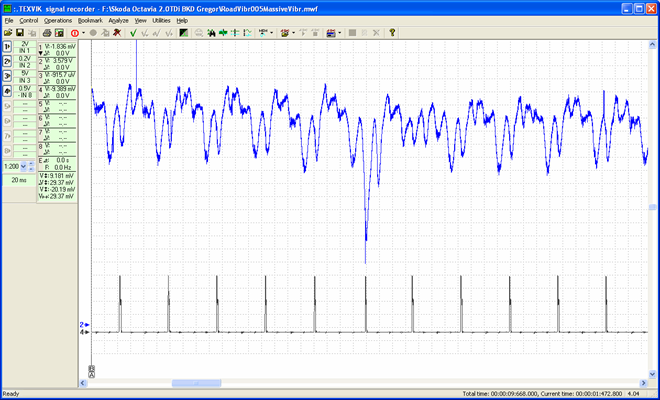
Task: Open the Control menu
Action: click(x=29, y=20)
